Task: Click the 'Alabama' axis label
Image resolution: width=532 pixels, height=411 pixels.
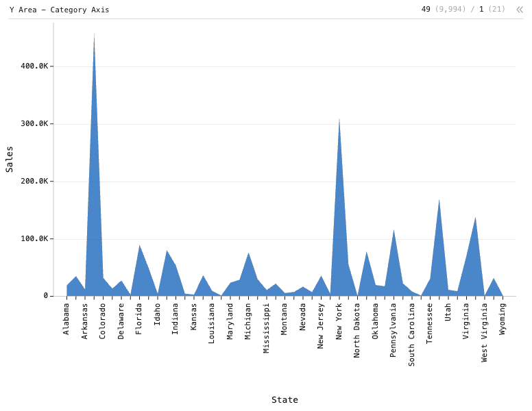Action: [x=66, y=319]
